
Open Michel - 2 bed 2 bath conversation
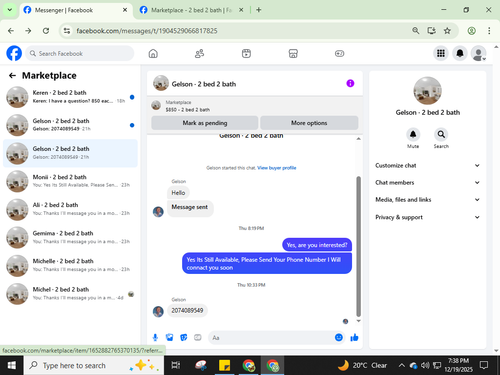coord(70,294)
